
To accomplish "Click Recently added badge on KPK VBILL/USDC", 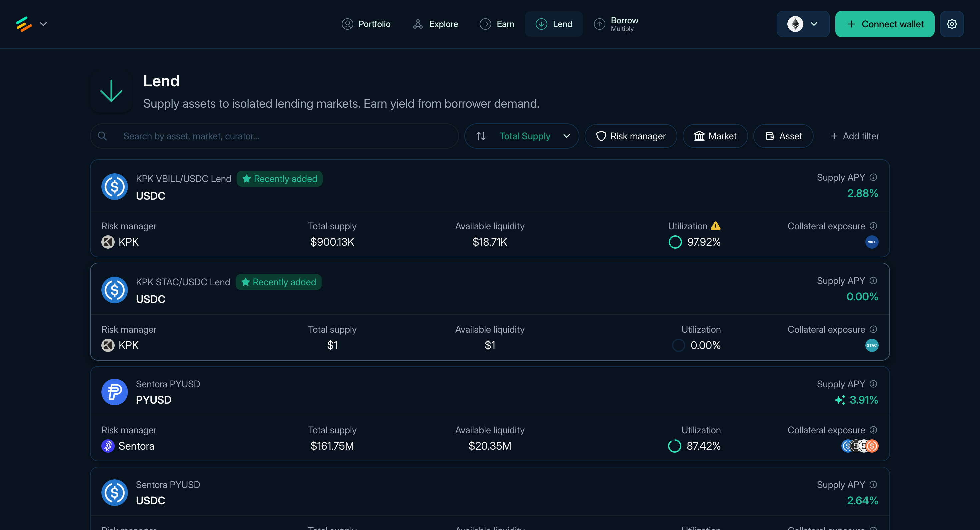I will tap(280, 179).
